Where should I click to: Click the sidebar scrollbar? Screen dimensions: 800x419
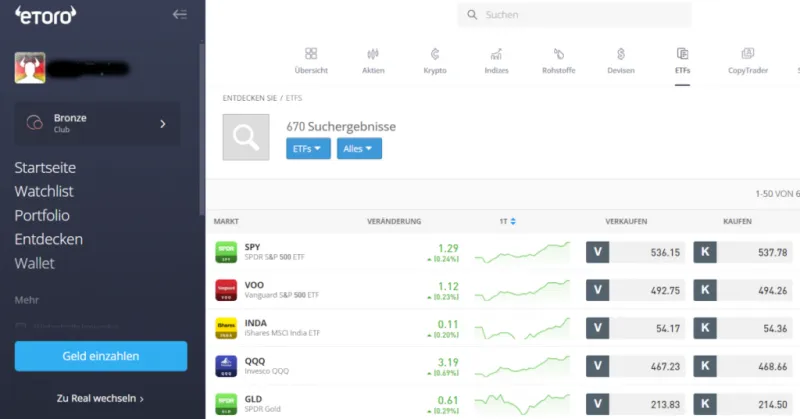(x=202, y=129)
